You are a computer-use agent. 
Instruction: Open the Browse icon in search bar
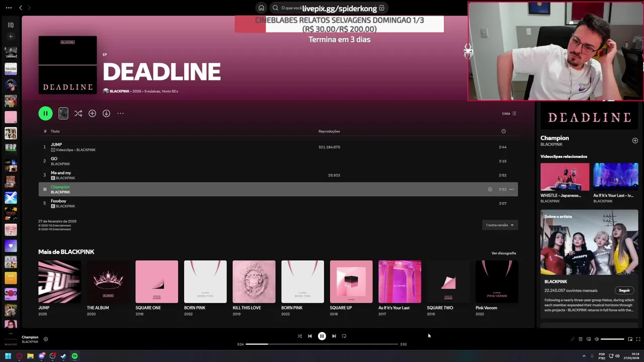[382, 8]
